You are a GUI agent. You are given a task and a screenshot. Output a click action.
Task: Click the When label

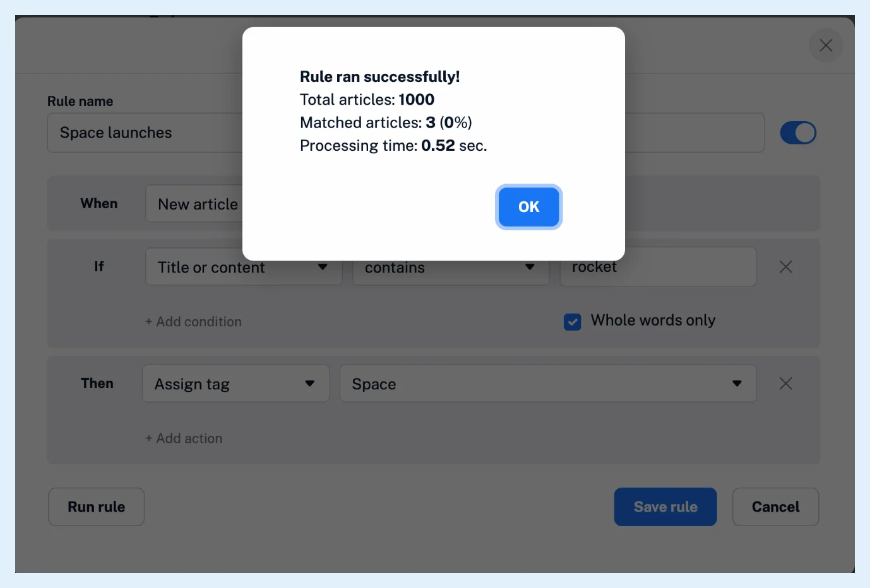(x=99, y=204)
